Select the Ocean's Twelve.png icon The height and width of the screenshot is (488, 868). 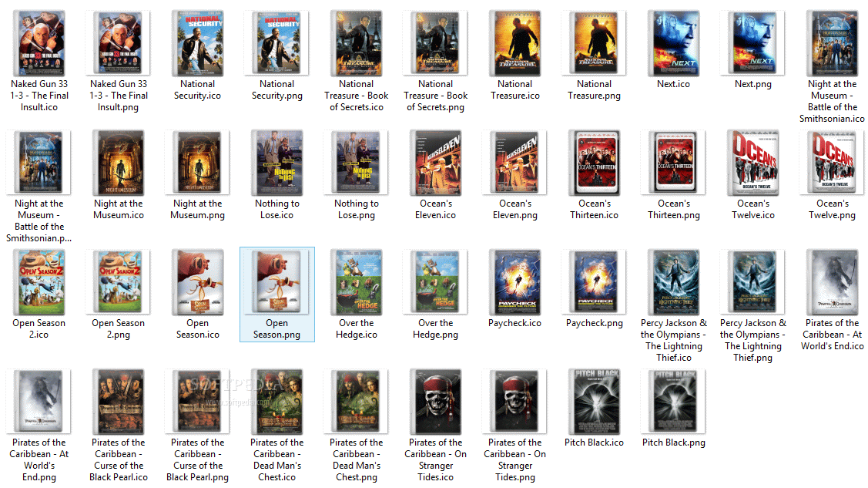[832, 163]
